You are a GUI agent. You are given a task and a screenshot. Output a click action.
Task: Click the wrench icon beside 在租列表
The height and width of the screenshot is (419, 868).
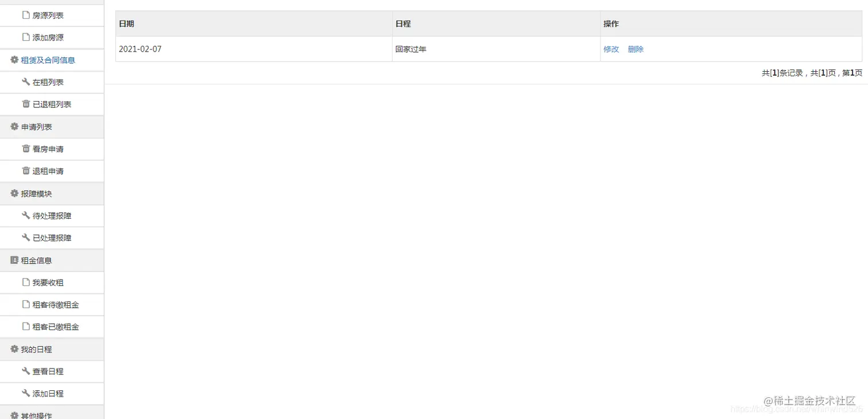25,82
